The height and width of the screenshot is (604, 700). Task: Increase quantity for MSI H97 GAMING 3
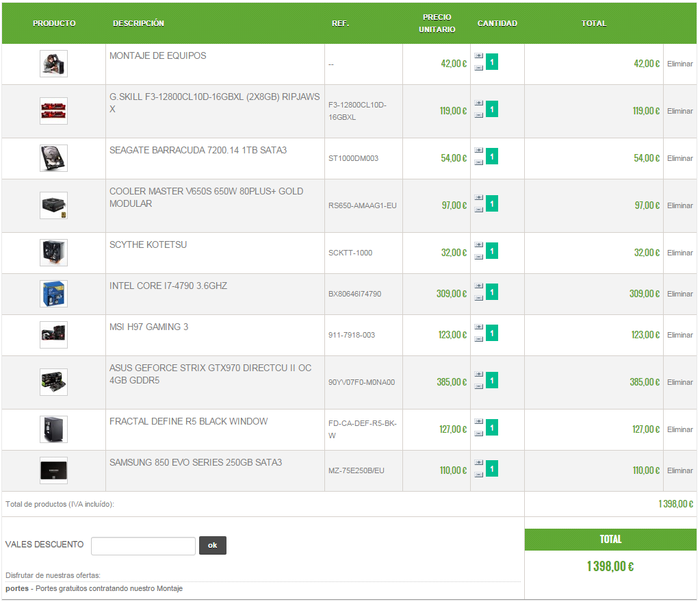pyautogui.click(x=478, y=327)
